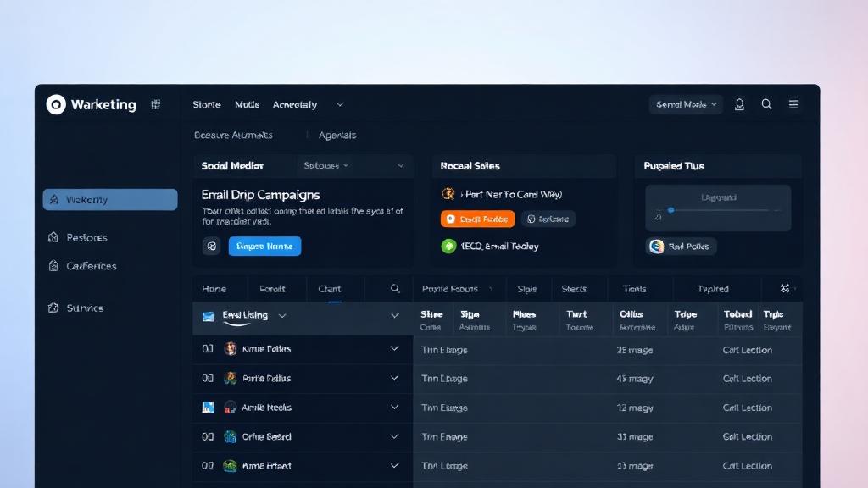Select Wakerity item in left sidebar
Image resolution: width=868 pixels, height=488 pixels.
(x=110, y=200)
